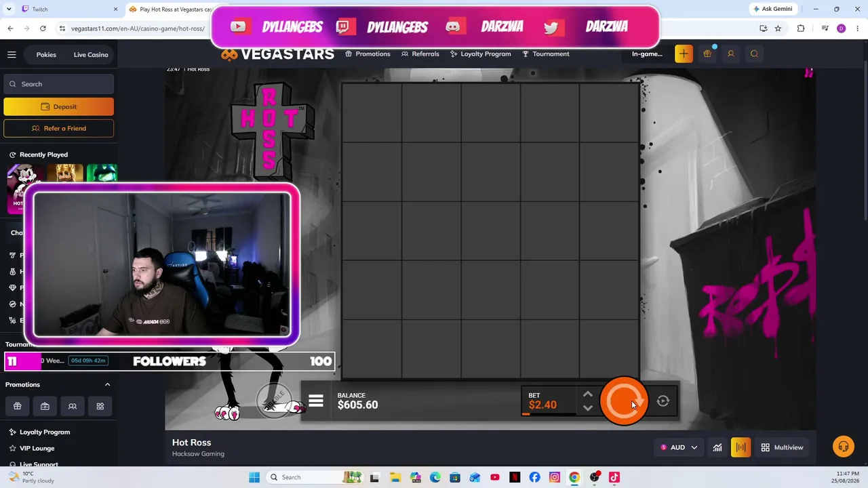868x488 pixels.
Task: Open Instagram from the taskbar
Action: [x=555, y=477]
